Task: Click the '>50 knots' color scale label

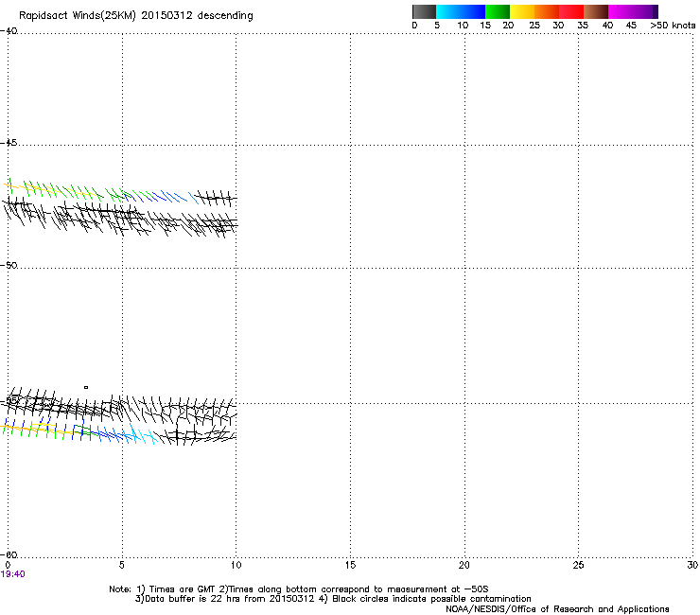Action: point(673,26)
